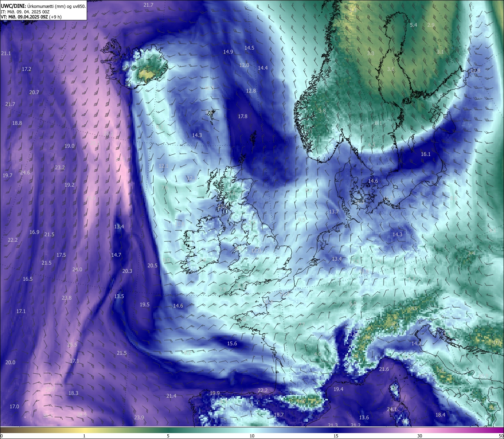Viewport: 504px width, 439px height.
Task: Click the value 13.5 on the map
Action: click(119, 296)
